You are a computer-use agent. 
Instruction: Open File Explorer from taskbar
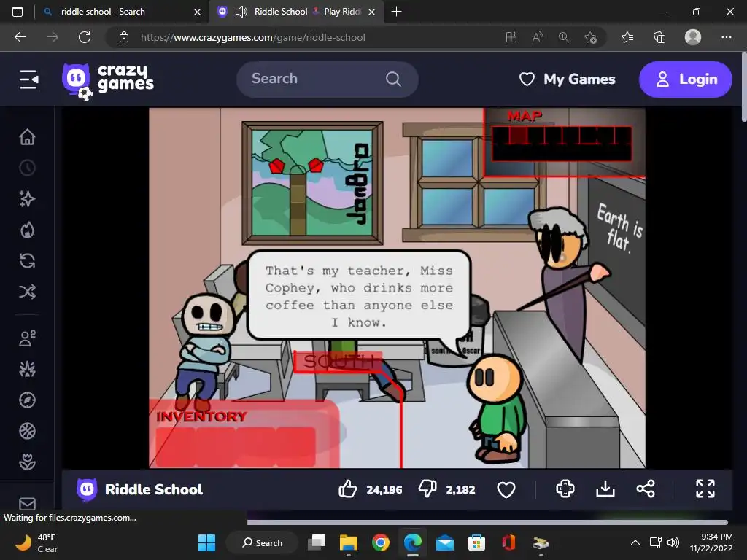click(349, 542)
